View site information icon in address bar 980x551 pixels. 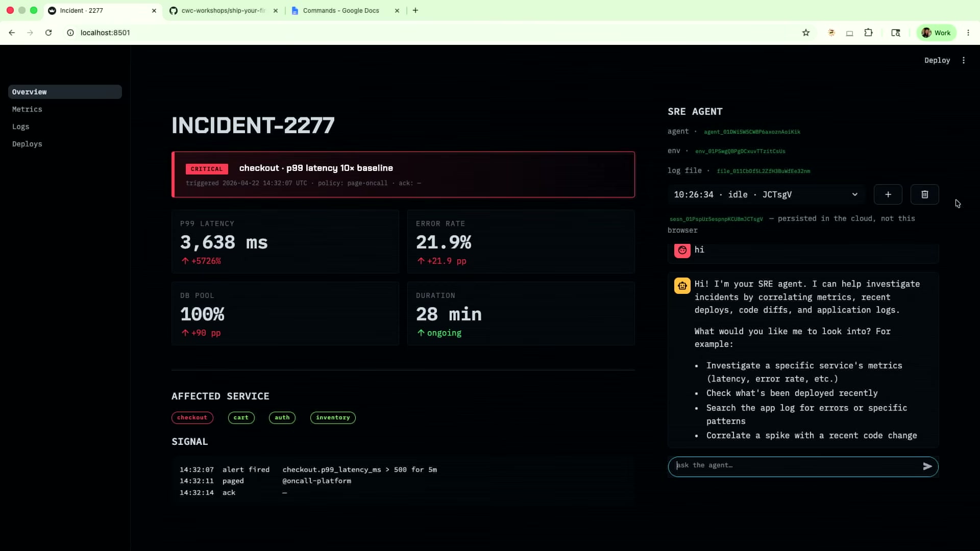point(70,33)
